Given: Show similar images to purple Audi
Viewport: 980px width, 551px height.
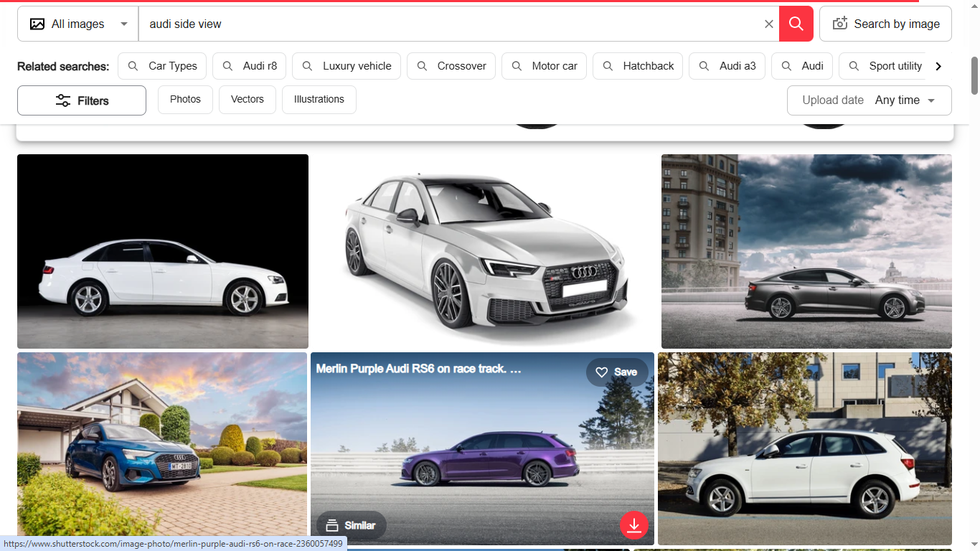Looking at the screenshot, I should click(x=351, y=525).
